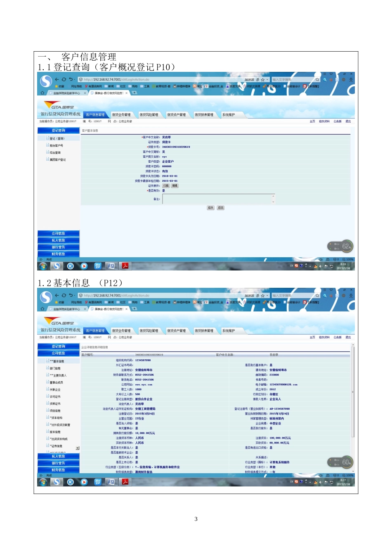Click browser back arrow in lower screenshot
The height and width of the screenshot is (555, 392).
click(57, 295)
